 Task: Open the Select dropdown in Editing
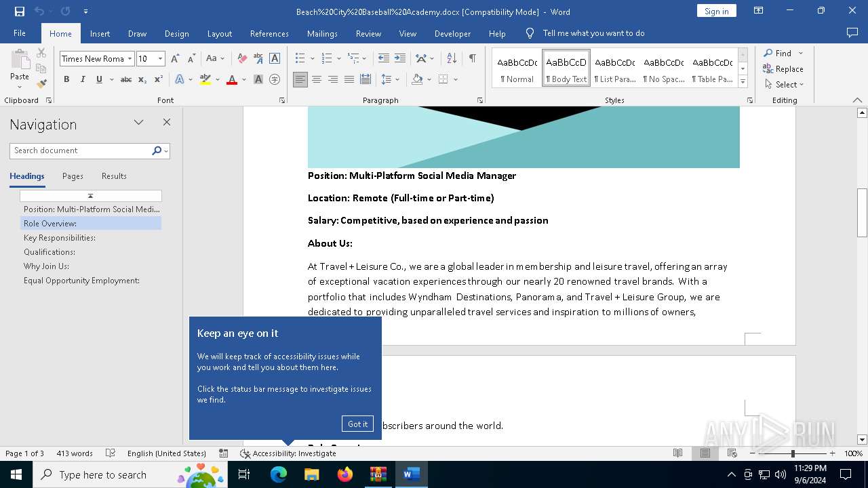(784, 85)
